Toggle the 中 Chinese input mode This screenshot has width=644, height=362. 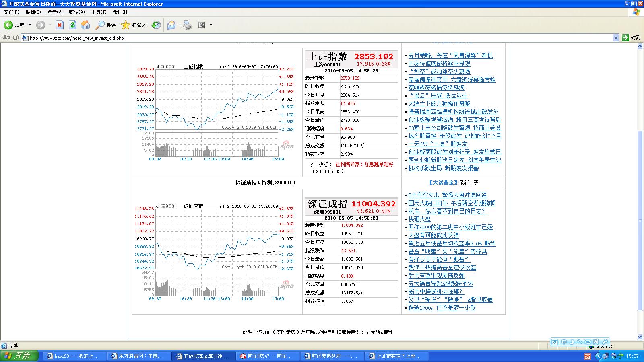564,342
